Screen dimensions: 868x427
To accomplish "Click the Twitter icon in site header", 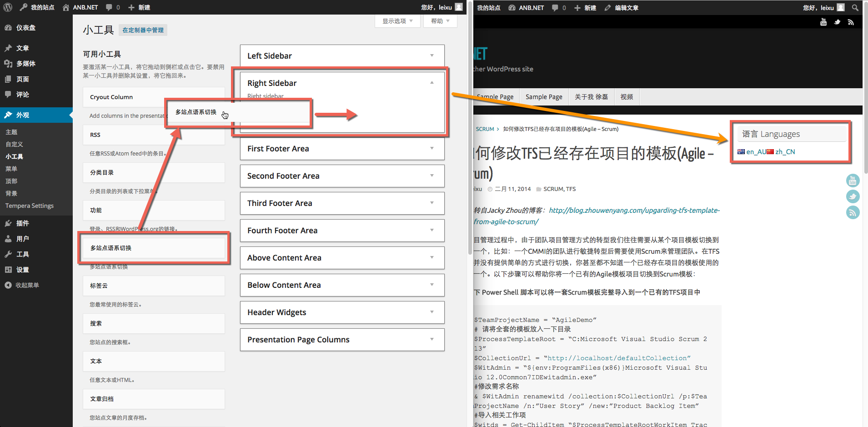I will click(x=837, y=22).
